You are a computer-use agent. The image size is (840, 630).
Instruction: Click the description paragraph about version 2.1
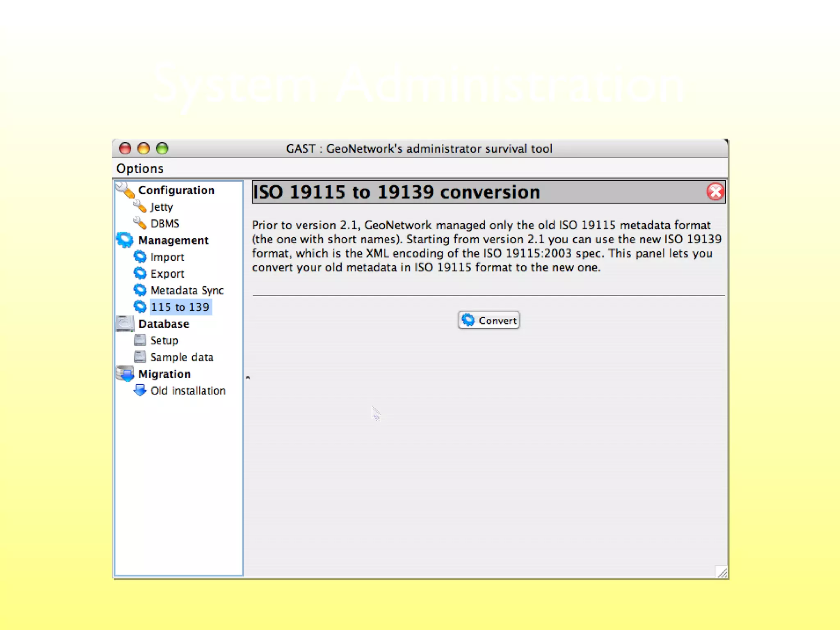(487, 246)
